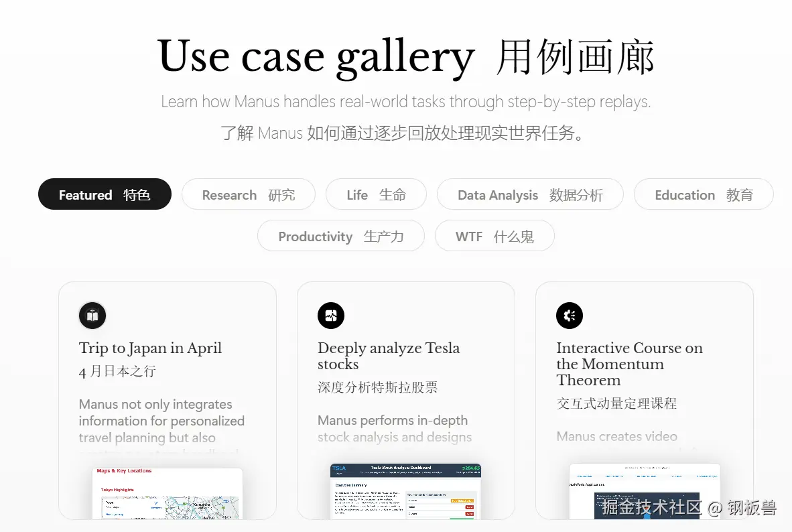Click the Chinese subtitle 交互式动量定理课程
Image resolution: width=792 pixels, height=532 pixels.
pyautogui.click(x=616, y=403)
